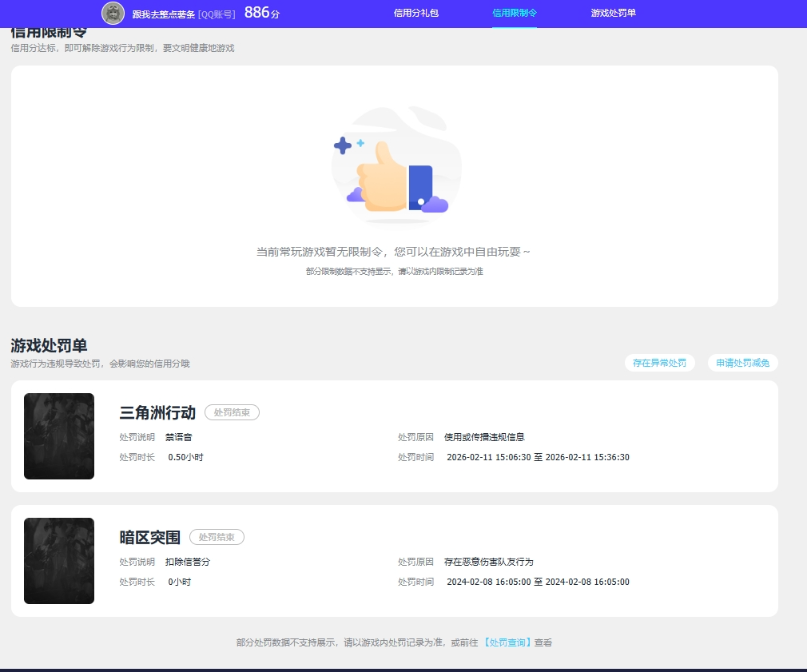Screen dimensions: 807x672
Task: Click the 三角洲行动 game thumbnail
Action: [x=59, y=435]
